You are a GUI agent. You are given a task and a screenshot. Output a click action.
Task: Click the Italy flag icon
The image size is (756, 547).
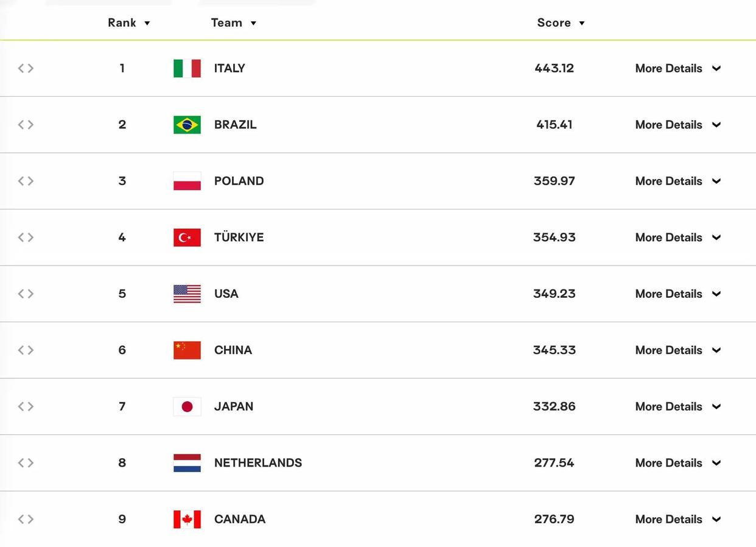pos(187,68)
